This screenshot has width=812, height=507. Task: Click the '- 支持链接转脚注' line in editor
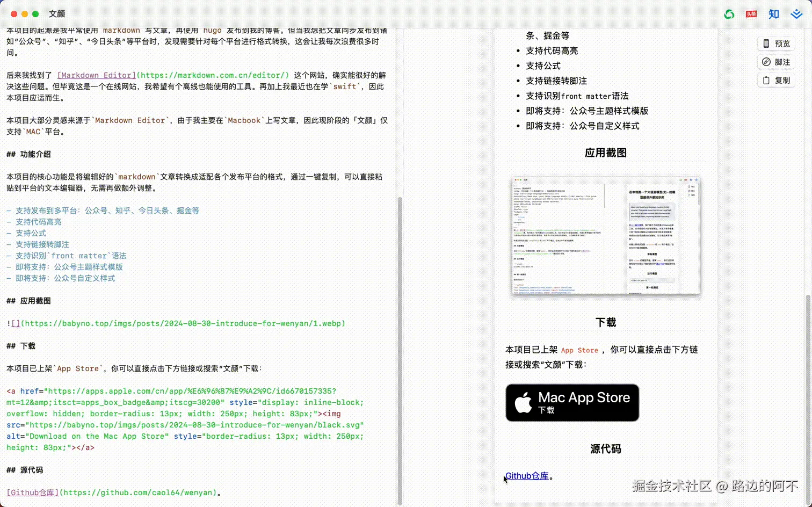38,244
